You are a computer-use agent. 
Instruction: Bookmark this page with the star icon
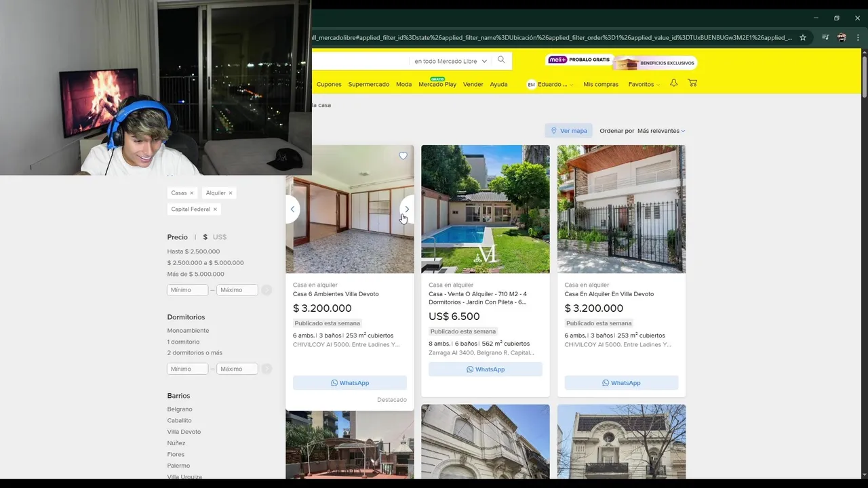pos(803,38)
